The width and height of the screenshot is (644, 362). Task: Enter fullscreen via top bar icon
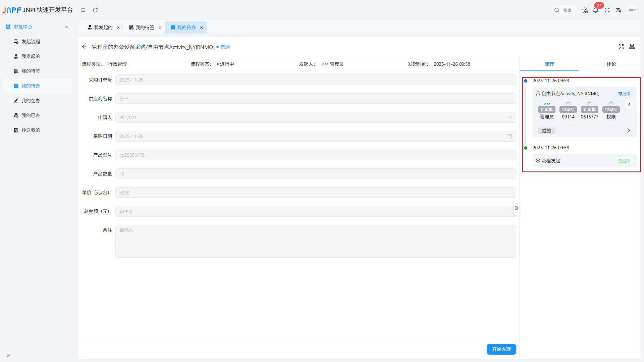[x=607, y=10]
